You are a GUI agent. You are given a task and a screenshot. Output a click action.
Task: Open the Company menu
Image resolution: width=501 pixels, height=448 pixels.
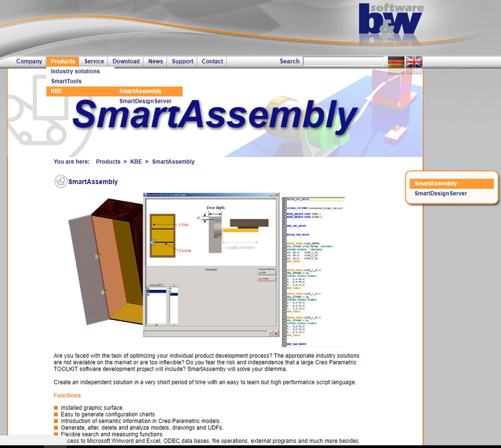[x=29, y=61]
